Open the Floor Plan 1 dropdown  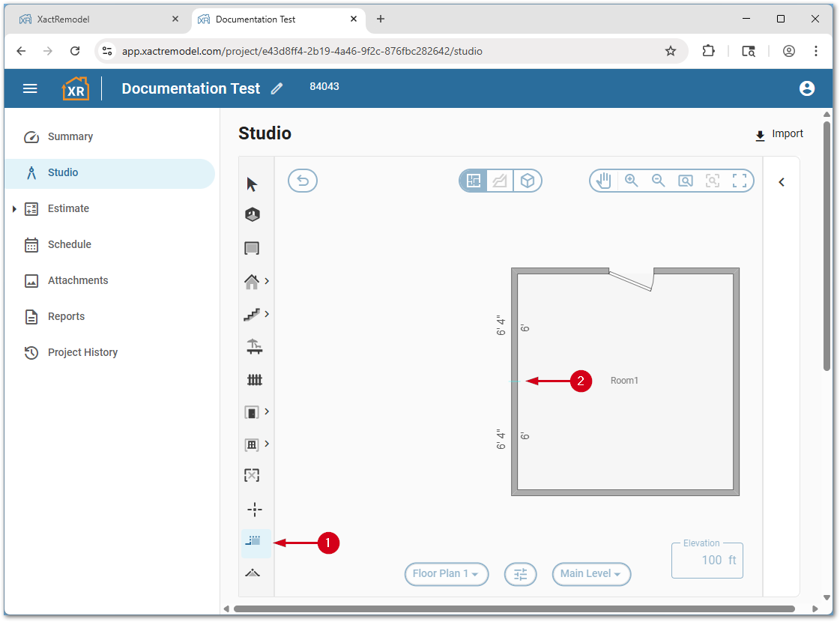[x=447, y=574]
